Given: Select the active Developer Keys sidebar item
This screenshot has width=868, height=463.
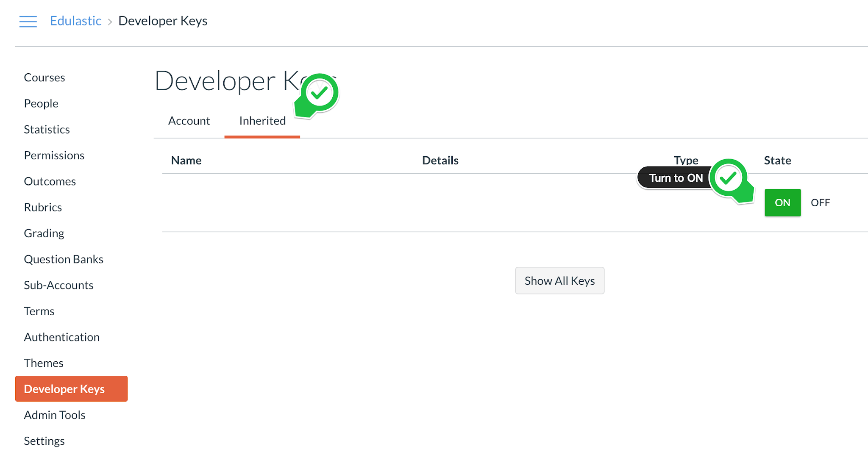Looking at the screenshot, I should [x=71, y=389].
